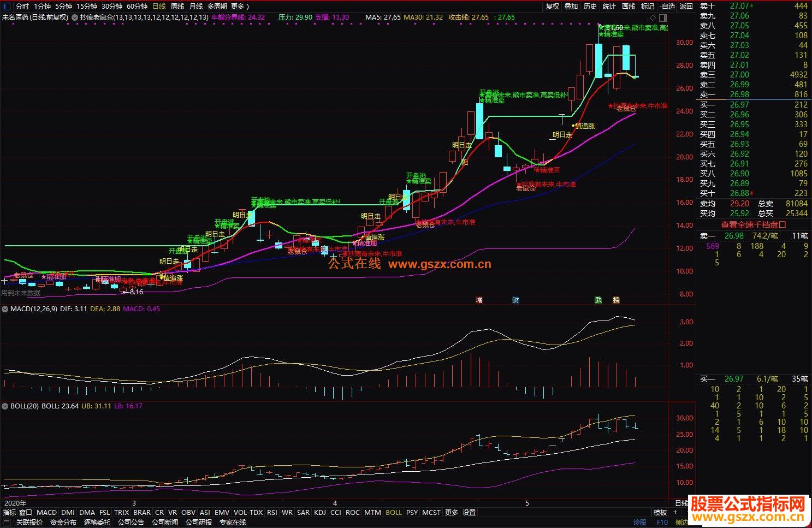Viewport: 812px width, 528px height.
Task: Switch to 30分钟 period
Action: [111, 7]
